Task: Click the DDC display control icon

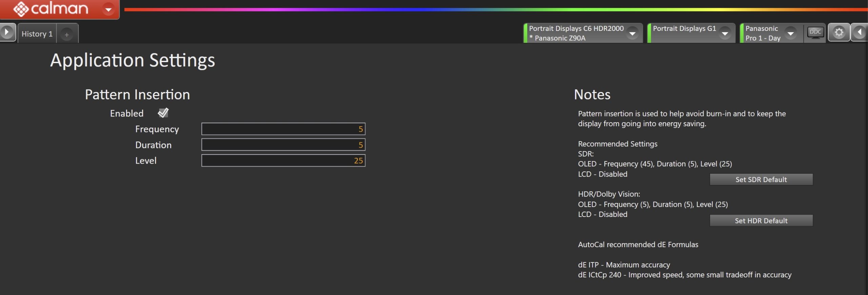Action: tap(815, 33)
